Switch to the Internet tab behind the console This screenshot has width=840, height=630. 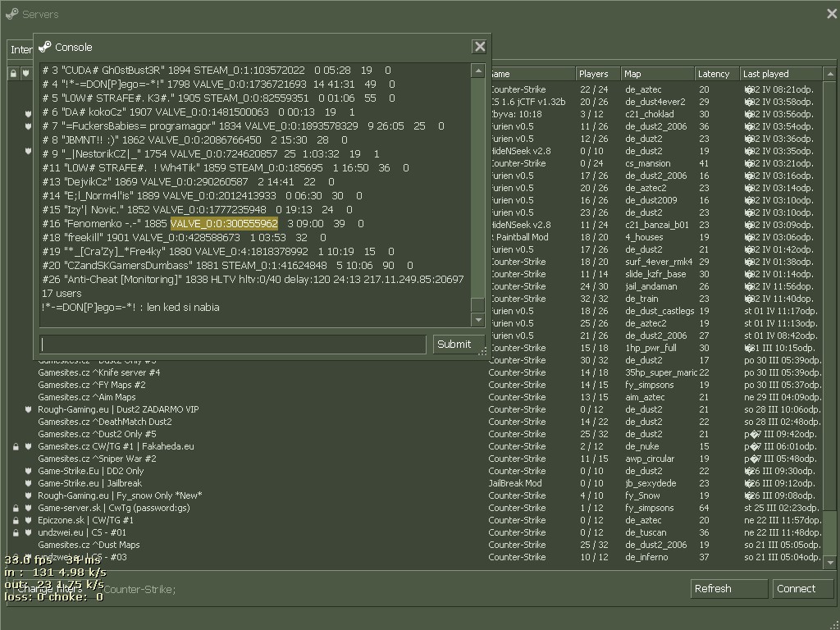coord(21,50)
